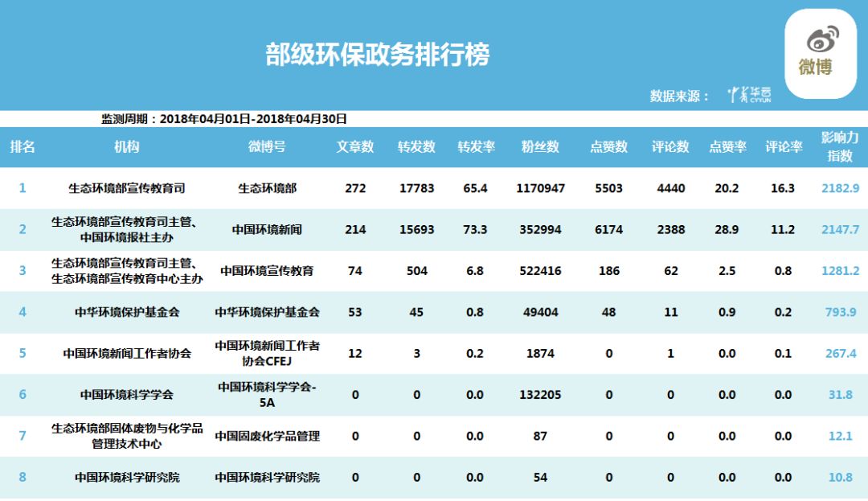868x501 pixels.
Task: Click the article count 272
Action: tap(355, 188)
